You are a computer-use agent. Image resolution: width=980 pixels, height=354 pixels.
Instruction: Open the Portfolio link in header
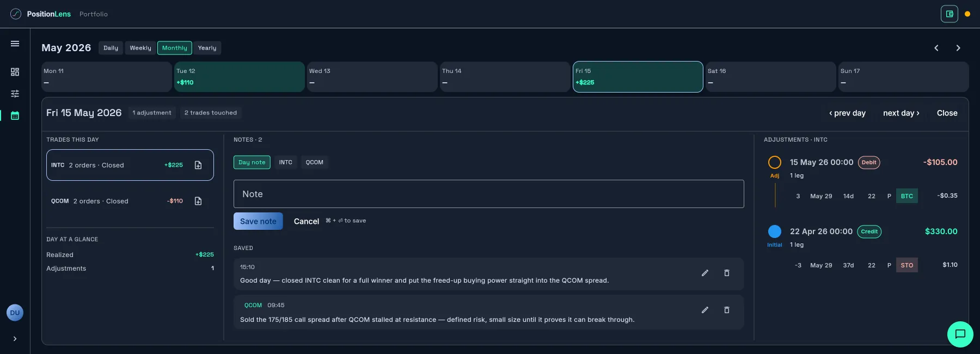[x=94, y=14]
